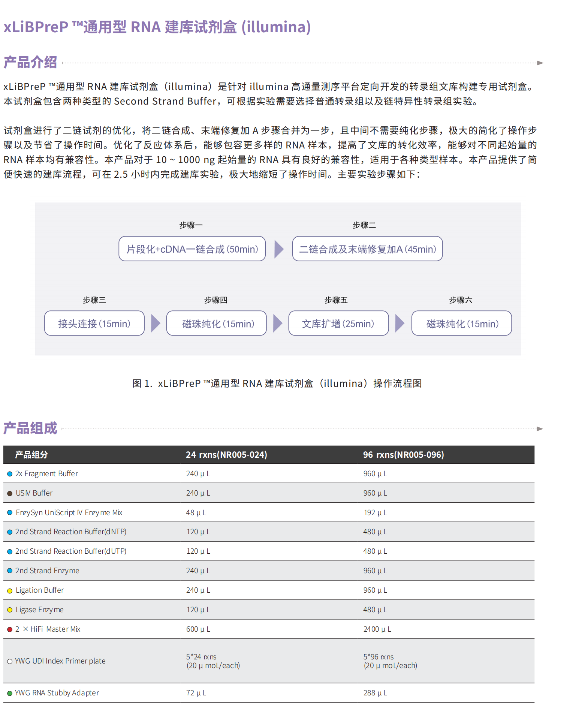Viewport: 588px width, 716px height.
Task: Click the 2nd Strand Enzyme row name
Action: point(47,571)
